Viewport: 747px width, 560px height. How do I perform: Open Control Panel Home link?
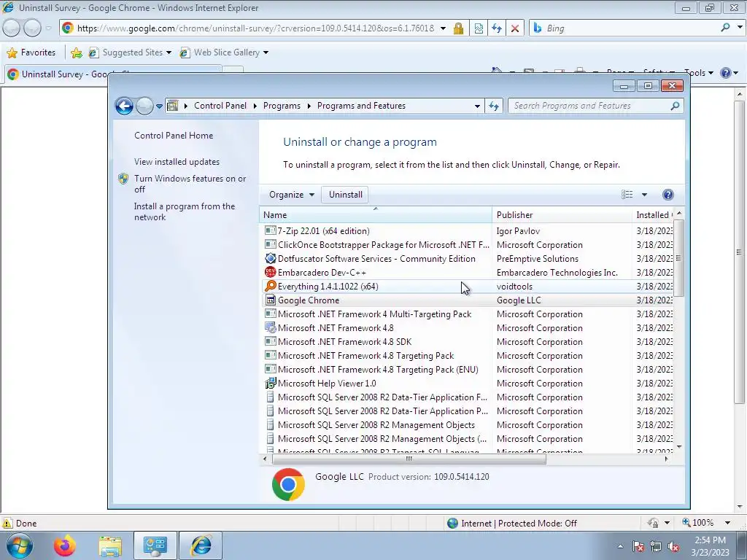click(x=174, y=136)
